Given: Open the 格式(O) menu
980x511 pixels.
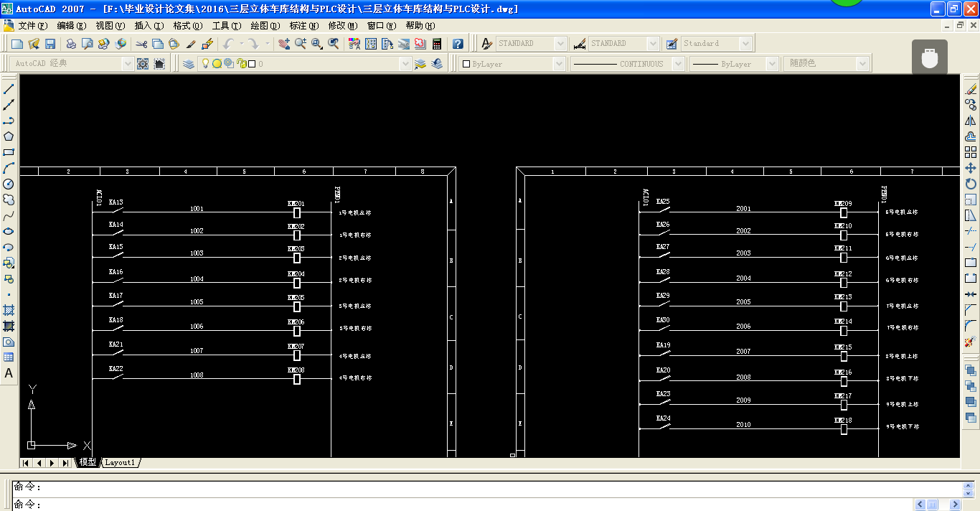Looking at the screenshot, I should pos(187,25).
